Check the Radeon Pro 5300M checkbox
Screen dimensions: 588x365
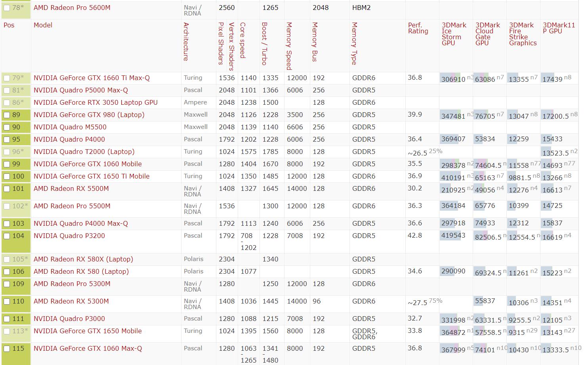[7, 284]
